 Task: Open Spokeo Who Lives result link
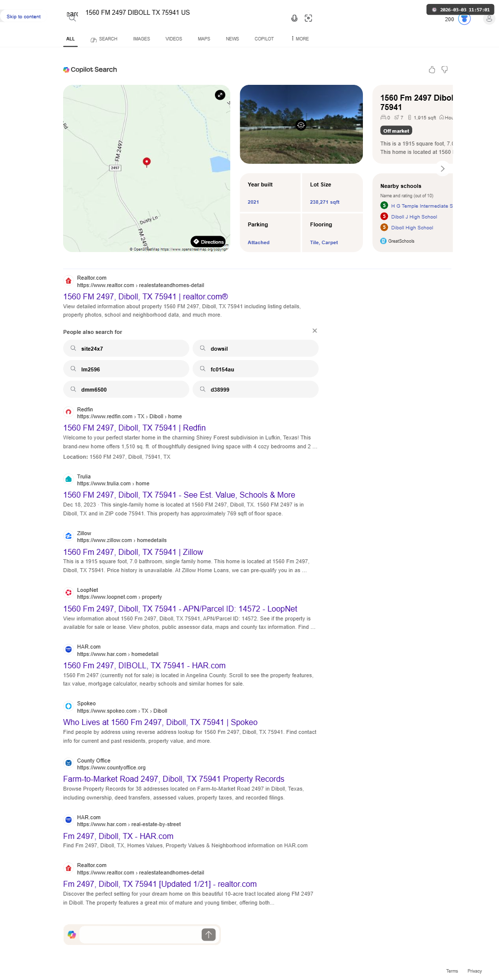pos(160,723)
